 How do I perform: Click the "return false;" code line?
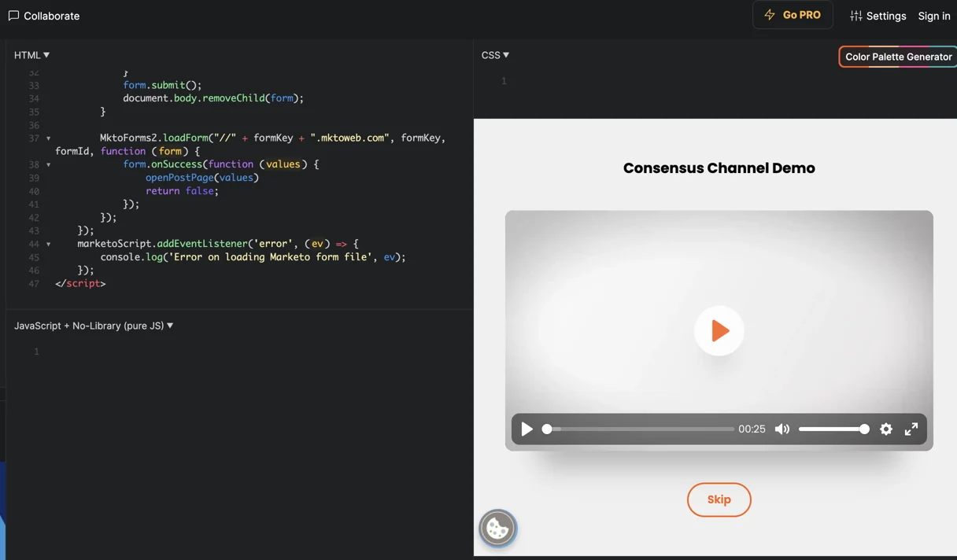[183, 191]
